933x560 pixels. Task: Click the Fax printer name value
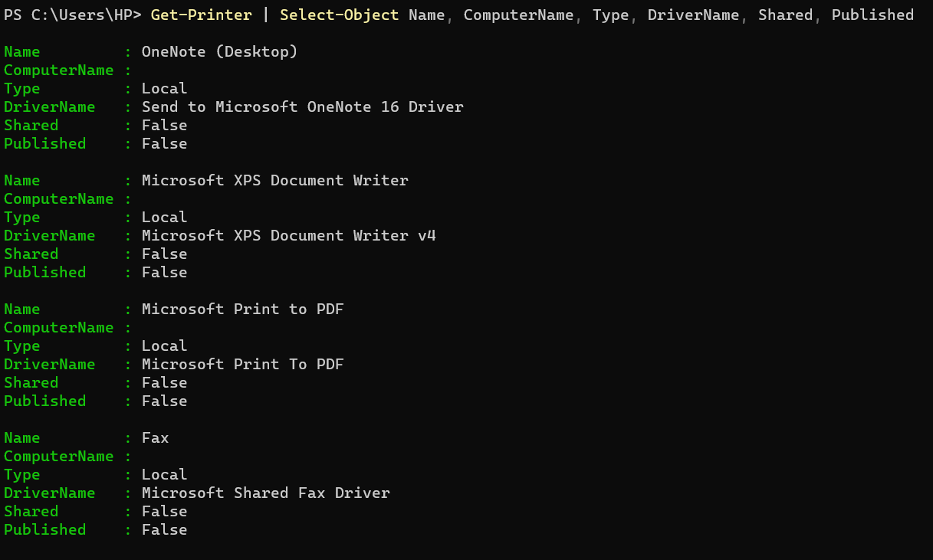156,438
